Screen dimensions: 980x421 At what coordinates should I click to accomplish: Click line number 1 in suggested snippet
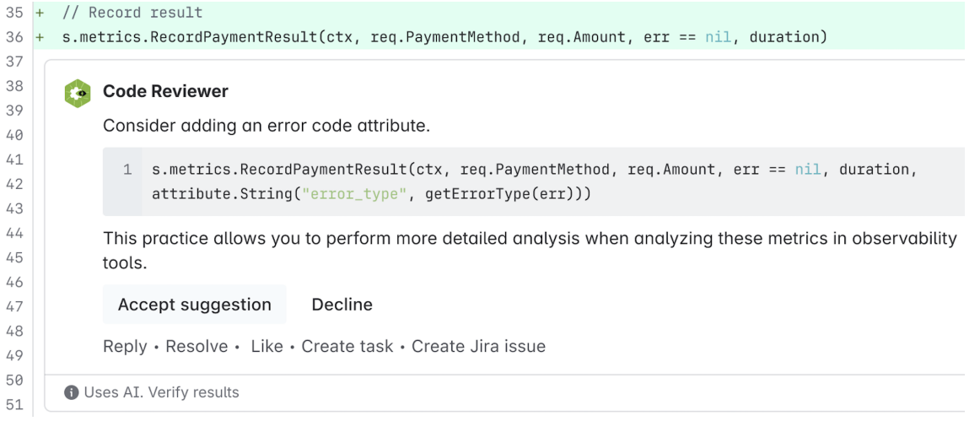pyautogui.click(x=127, y=170)
